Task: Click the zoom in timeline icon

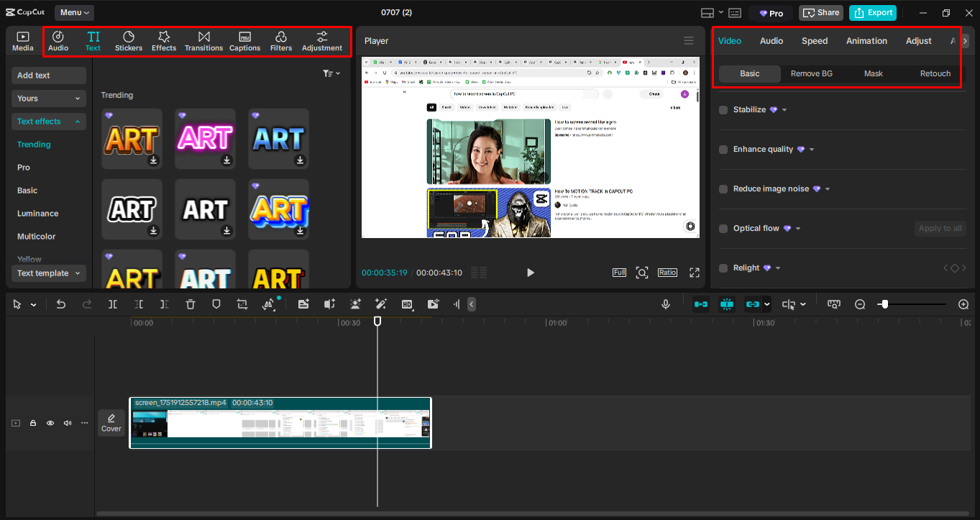Action: point(963,304)
